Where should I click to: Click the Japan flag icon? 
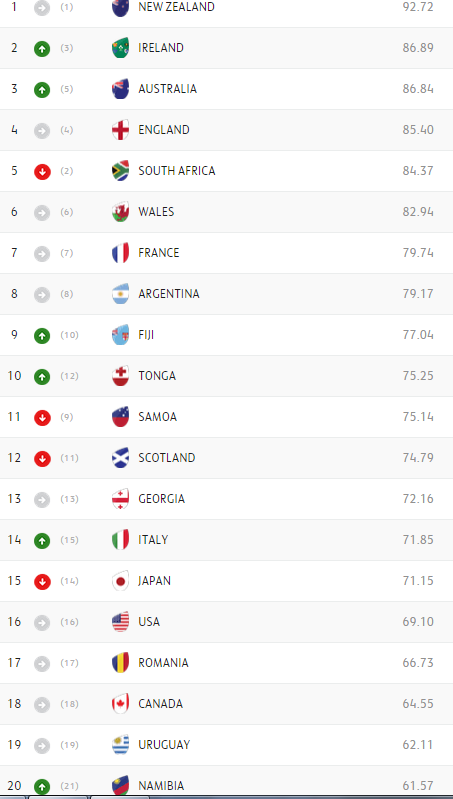pos(121,580)
